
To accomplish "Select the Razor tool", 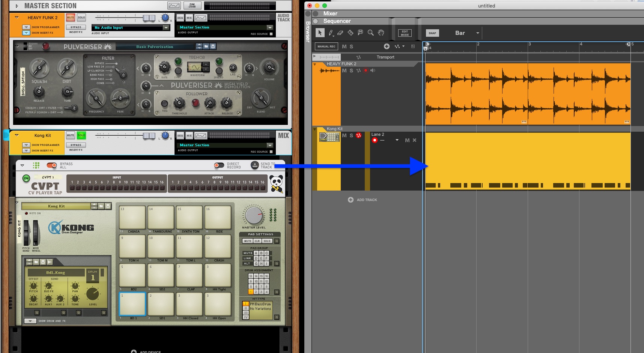I will 351,33.
